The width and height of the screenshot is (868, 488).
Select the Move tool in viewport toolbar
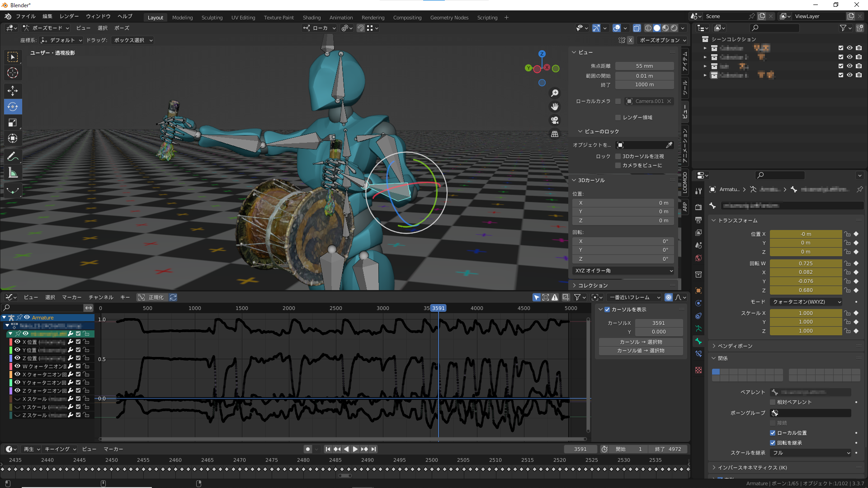pyautogui.click(x=13, y=91)
